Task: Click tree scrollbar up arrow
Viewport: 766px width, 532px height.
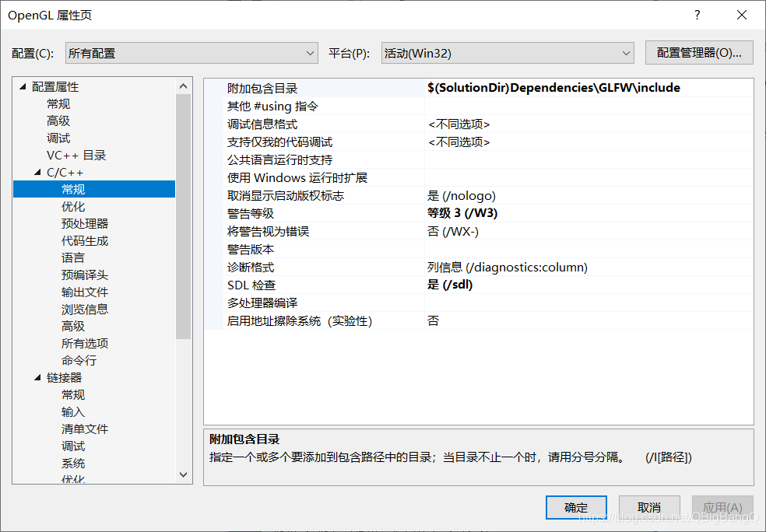Action: (183, 86)
